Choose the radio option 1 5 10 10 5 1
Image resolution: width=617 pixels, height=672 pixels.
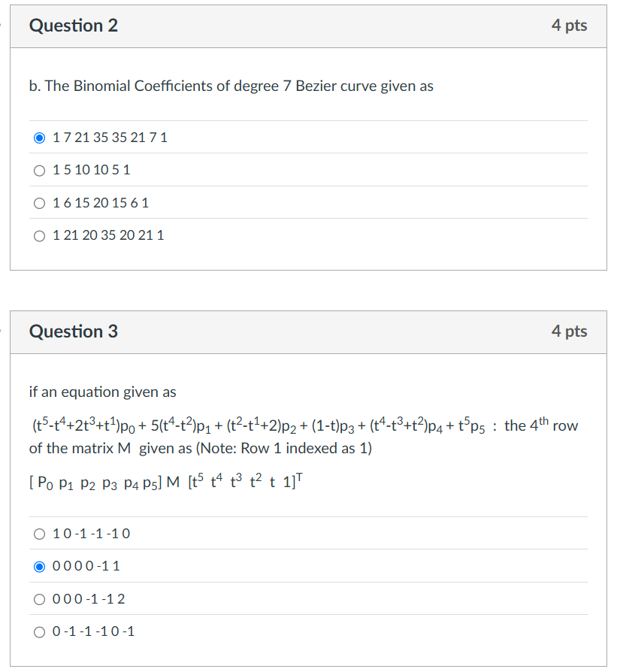pos(39,171)
